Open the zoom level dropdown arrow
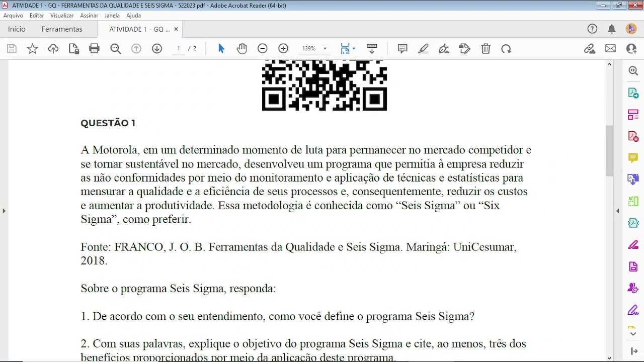This screenshot has width=644, height=362. click(x=325, y=49)
